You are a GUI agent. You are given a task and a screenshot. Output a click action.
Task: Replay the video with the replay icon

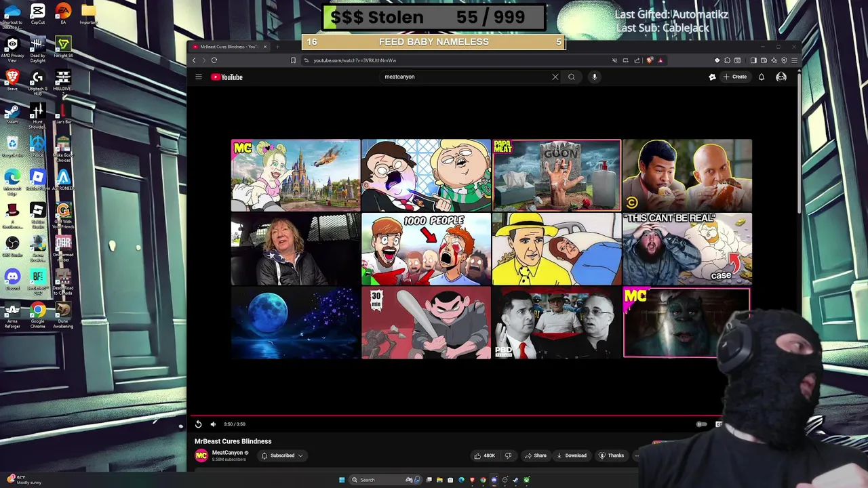pos(198,424)
